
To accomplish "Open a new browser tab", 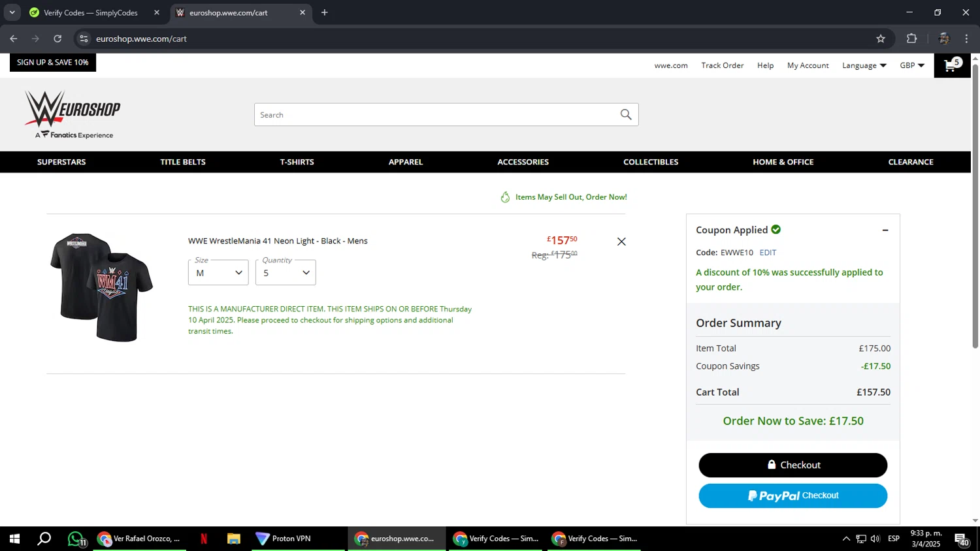I will (x=325, y=12).
